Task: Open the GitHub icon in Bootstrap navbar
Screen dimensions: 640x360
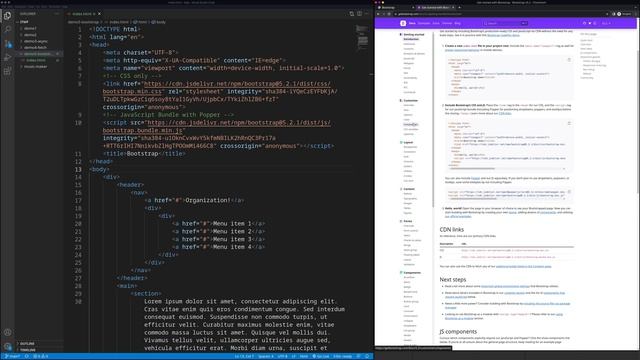Action: (584, 23)
